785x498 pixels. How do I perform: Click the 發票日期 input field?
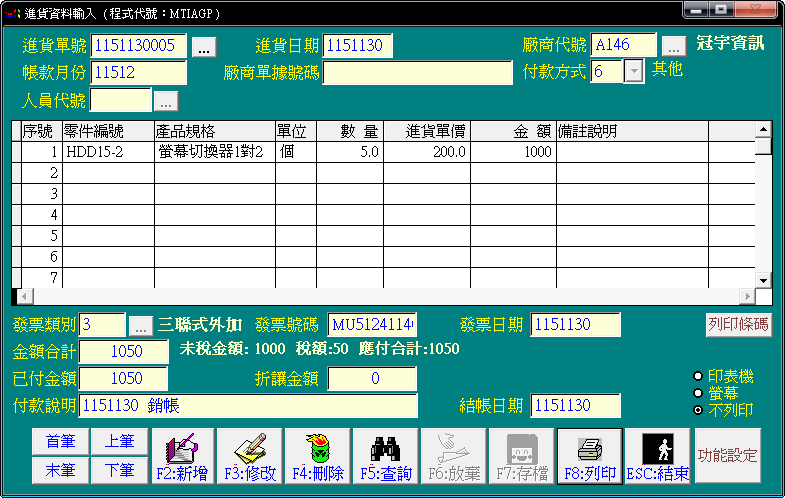pos(575,325)
